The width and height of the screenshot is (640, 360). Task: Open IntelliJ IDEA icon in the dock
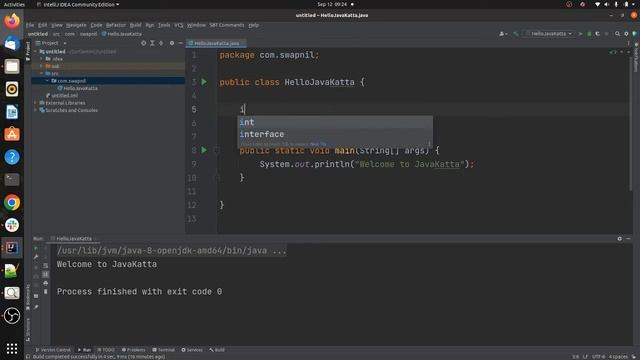[12, 248]
